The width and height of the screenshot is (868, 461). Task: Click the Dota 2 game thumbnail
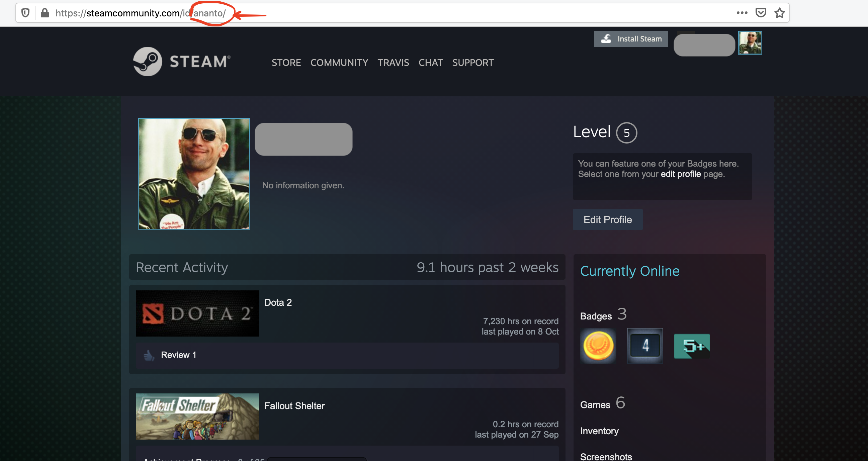coord(197,313)
